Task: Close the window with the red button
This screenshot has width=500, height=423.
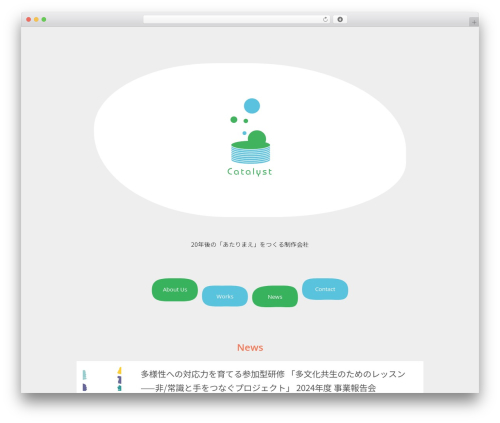Action: click(29, 20)
